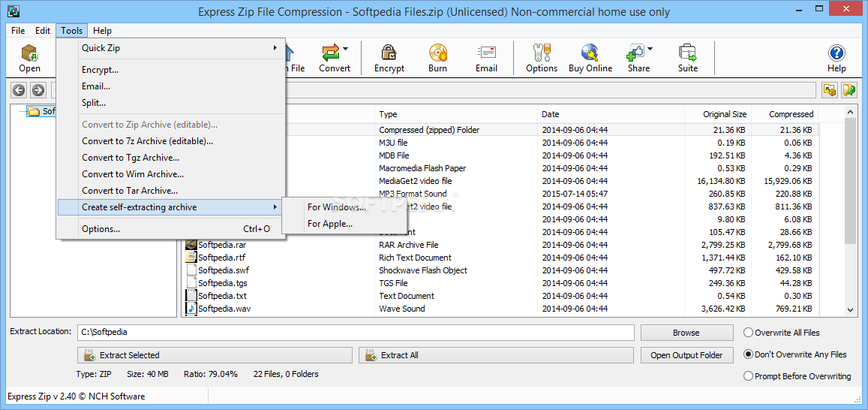Click the Softpedia.rtf file icon

click(191, 258)
